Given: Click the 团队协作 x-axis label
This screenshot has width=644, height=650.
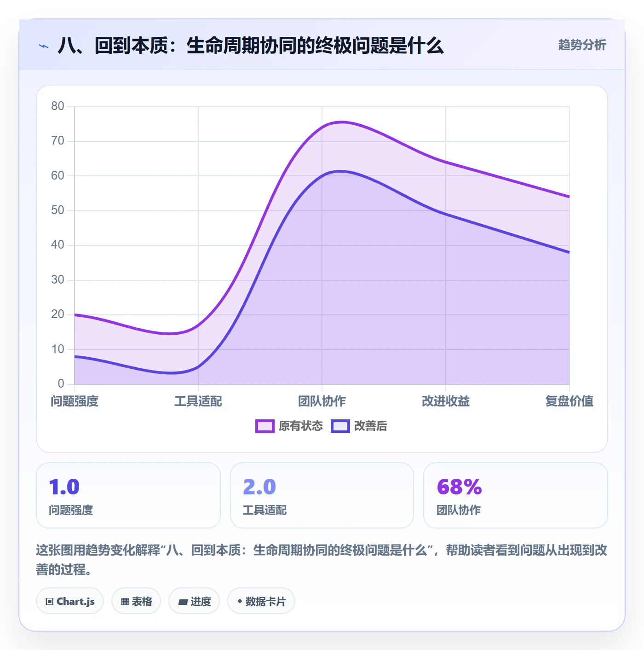Looking at the screenshot, I should tap(322, 401).
